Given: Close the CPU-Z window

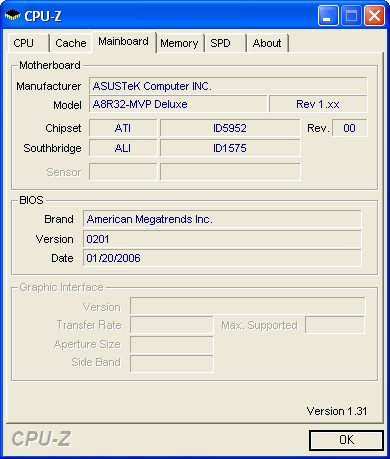Looking at the screenshot, I should pos(374,16).
